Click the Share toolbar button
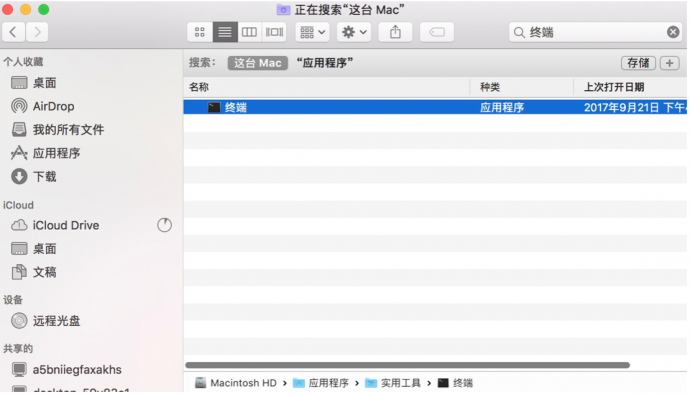The image size is (690, 395). pyautogui.click(x=395, y=32)
